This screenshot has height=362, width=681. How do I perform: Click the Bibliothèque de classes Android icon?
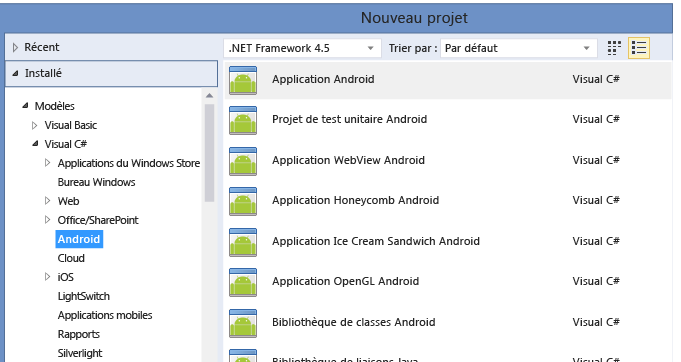(243, 323)
